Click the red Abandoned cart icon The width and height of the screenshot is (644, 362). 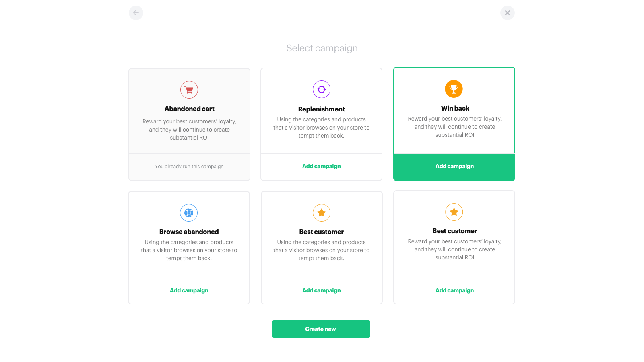189,90
